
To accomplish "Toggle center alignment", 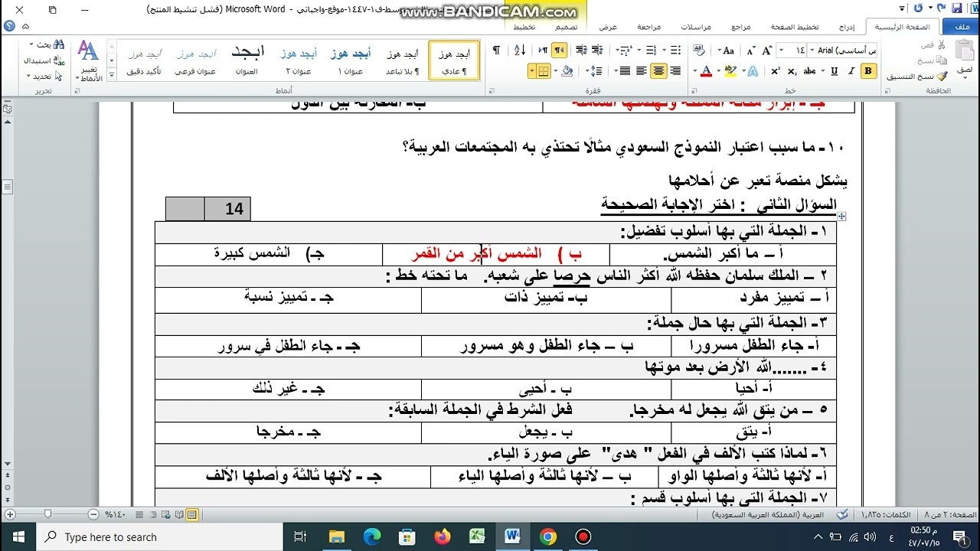I will (x=658, y=71).
